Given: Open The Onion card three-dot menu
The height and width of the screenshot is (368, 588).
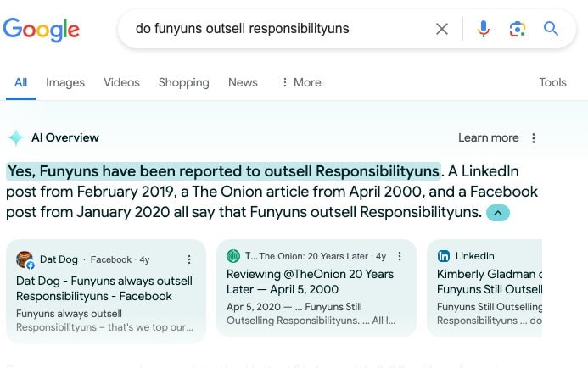Looking at the screenshot, I should pos(400,256).
